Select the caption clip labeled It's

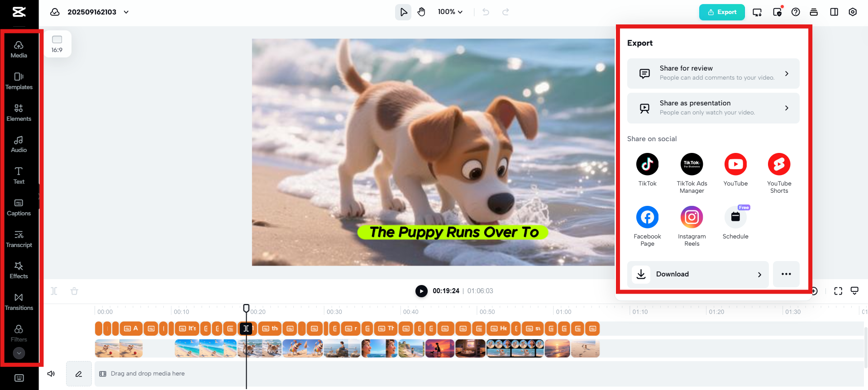coord(188,328)
